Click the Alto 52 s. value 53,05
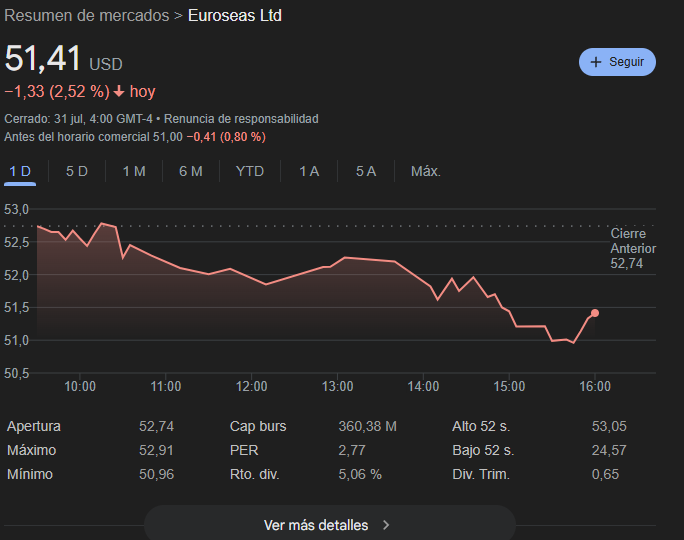The image size is (684, 540). [609, 426]
